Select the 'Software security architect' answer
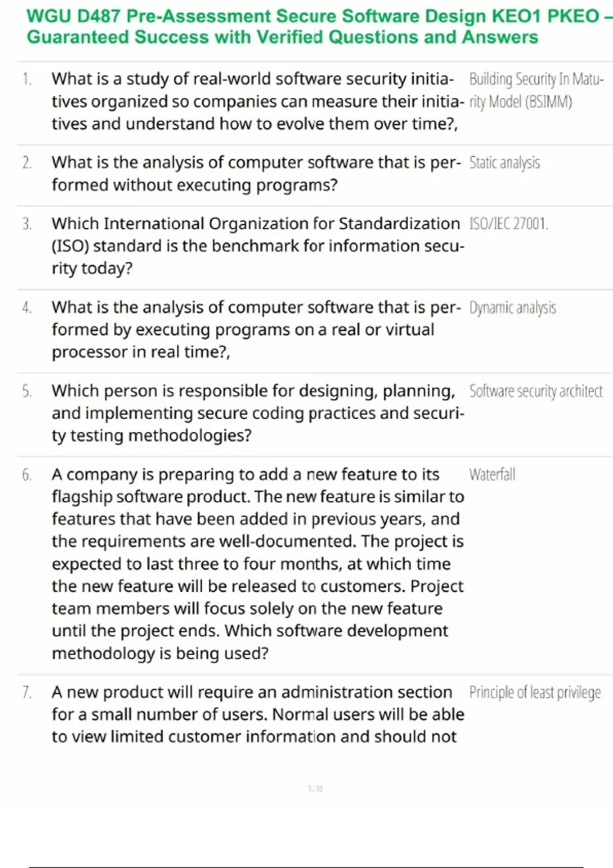This screenshot has width=613, height=868. tap(536, 391)
